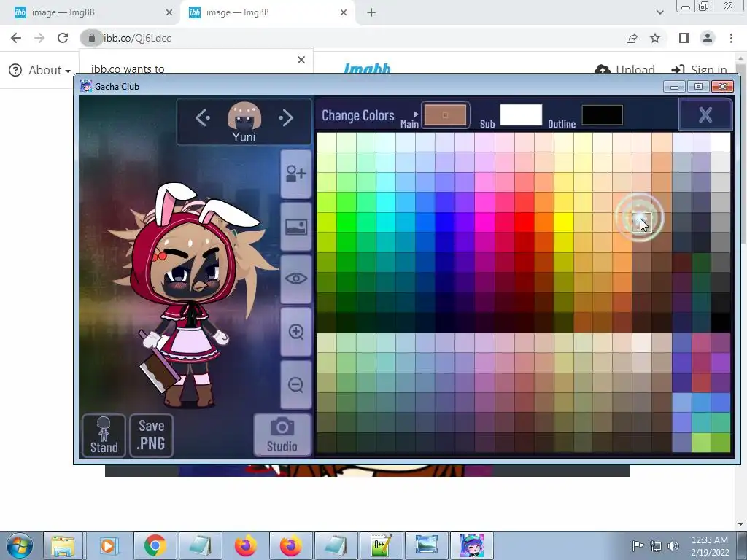This screenshot has height=560, width=747.
Task: Open File Explorer from taskbar
Action: click(63, 545)
